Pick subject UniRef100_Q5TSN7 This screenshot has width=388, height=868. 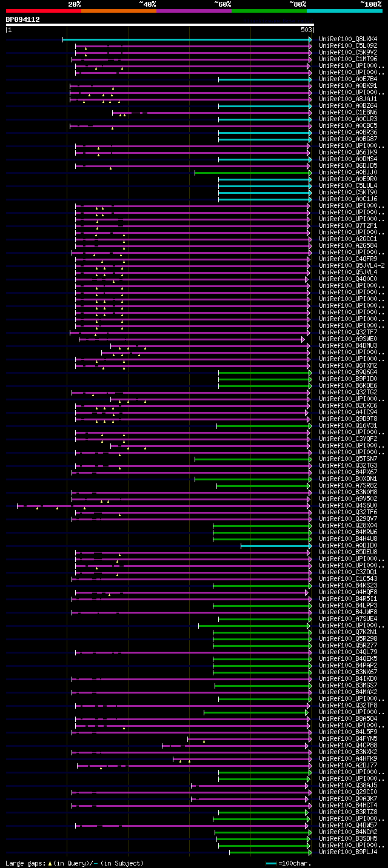coord(349,459)
